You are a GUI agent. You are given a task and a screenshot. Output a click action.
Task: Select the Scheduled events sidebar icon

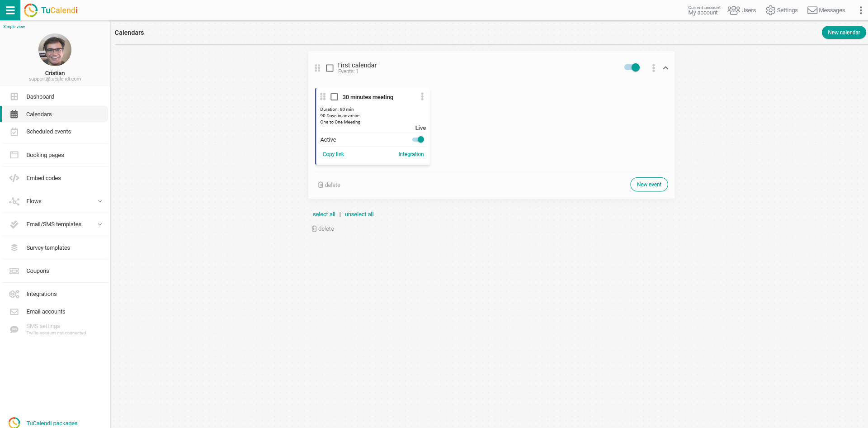[14, 131]
